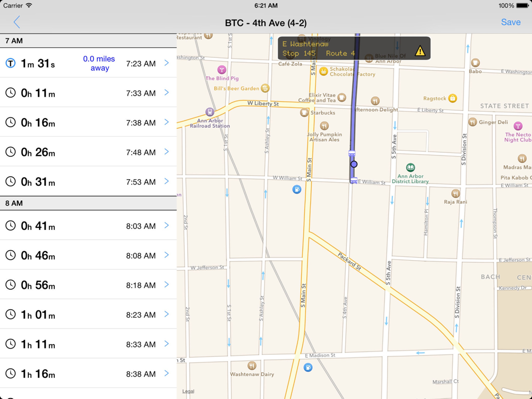The width and height of the screenshot is (532, 399).
Task: Click the clock icon beside 0h 26m
Action: coord(11,152)
